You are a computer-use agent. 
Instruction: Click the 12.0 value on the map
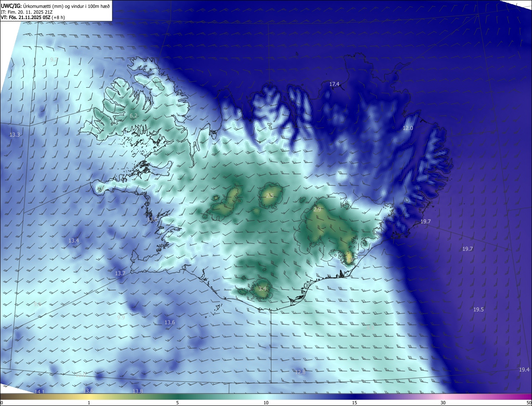click(408, 128)
